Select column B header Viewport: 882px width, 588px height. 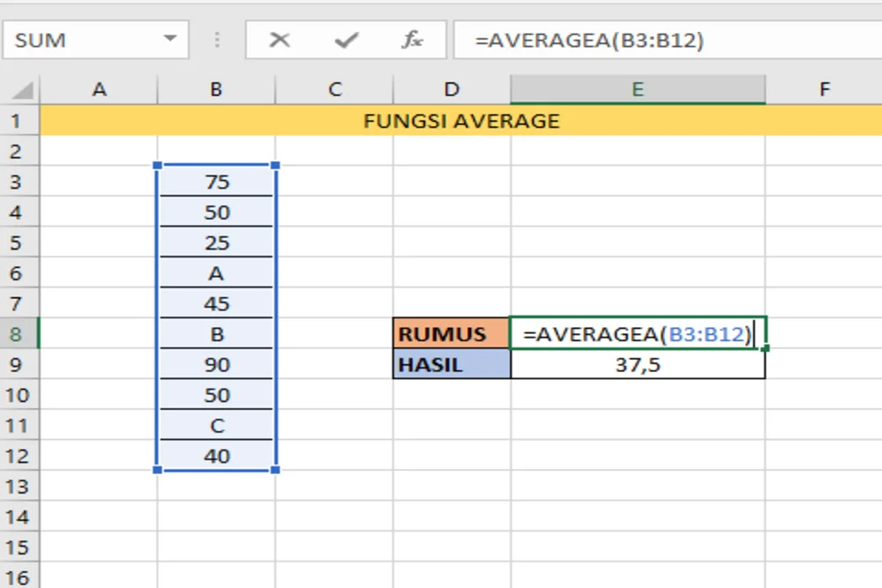[217, 89]
